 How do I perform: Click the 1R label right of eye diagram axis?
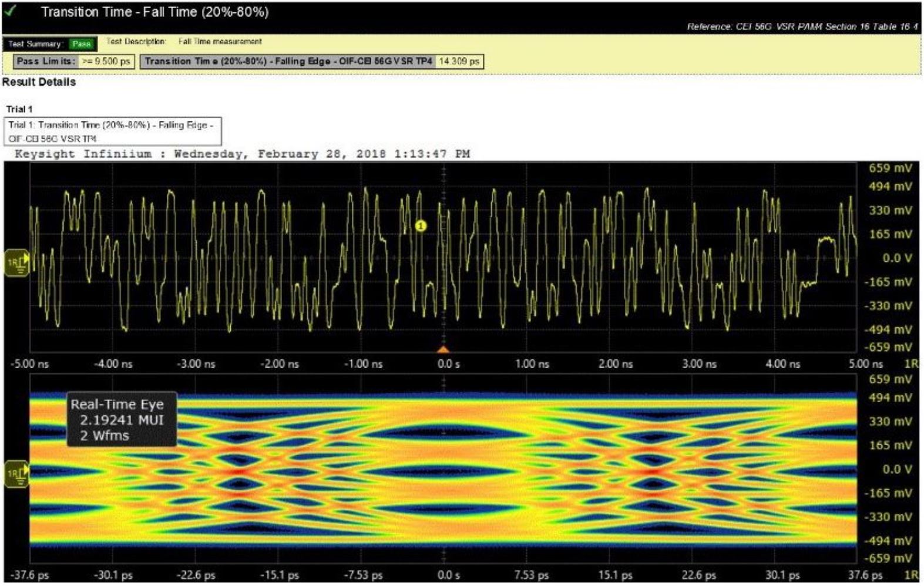pos(911,575)
